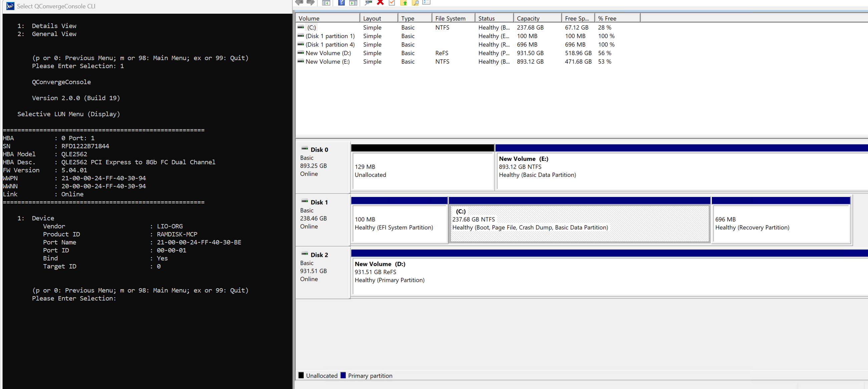Click the 'Selective LUN Menu (Display)' heading

click(68, 114)
